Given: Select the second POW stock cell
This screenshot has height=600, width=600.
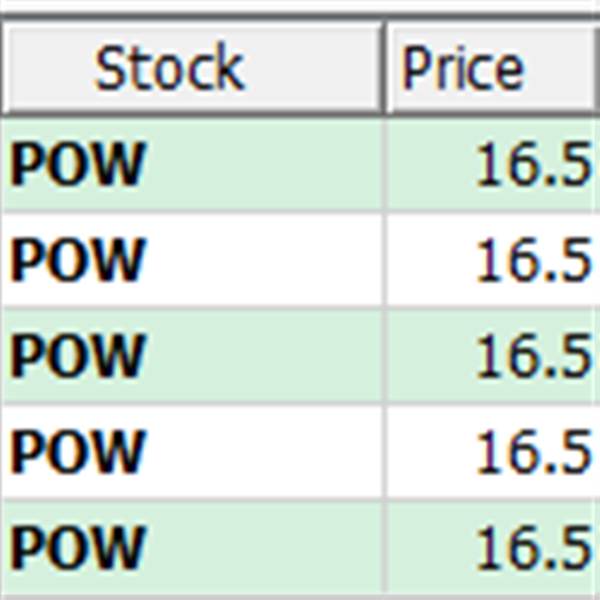Looking at the screenshot, I should (x=191, y=260).
